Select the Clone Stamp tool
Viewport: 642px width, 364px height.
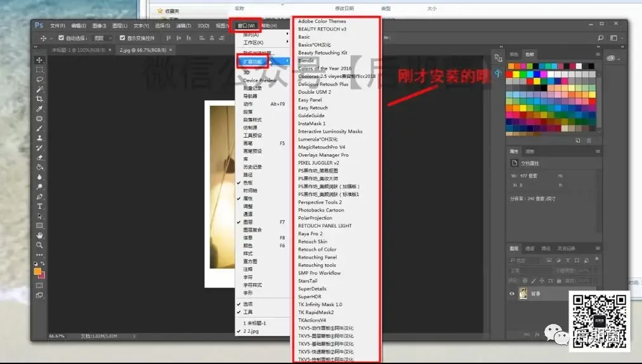point(39,138)
